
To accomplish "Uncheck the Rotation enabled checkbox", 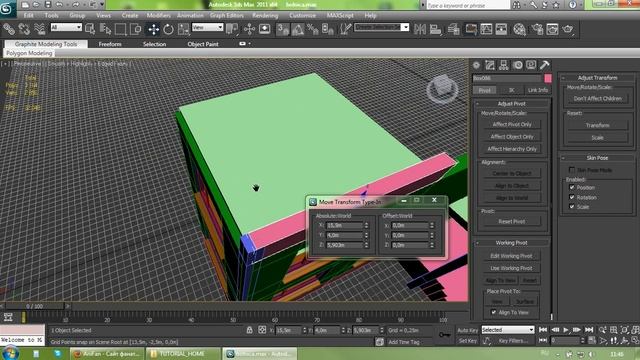I will pyautogui.click(x=572, y=197).
